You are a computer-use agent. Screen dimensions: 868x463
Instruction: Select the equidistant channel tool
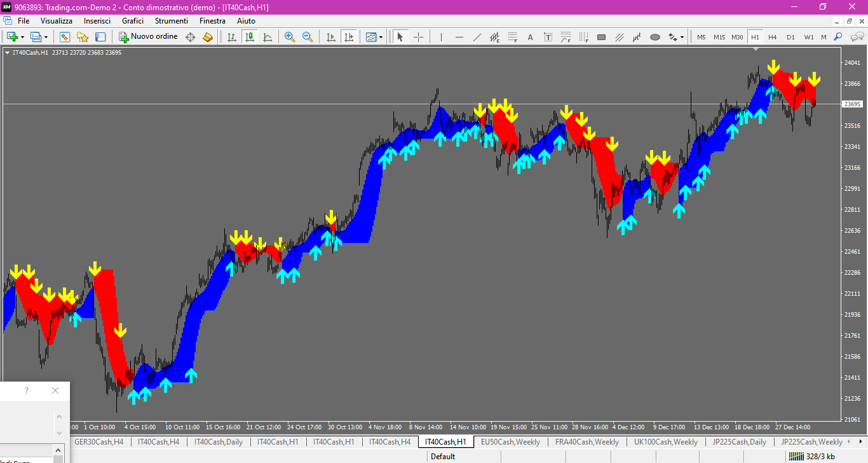494,37
